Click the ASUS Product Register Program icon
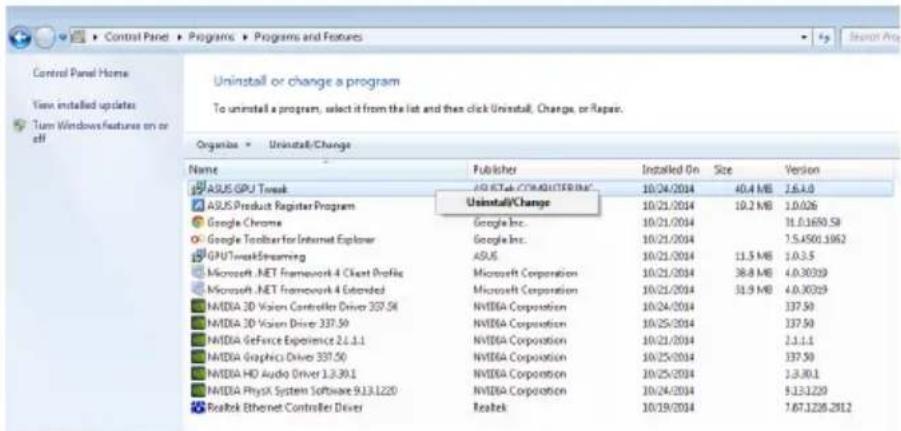Screen dimensions: 901x431 click(x=198, y=205)
